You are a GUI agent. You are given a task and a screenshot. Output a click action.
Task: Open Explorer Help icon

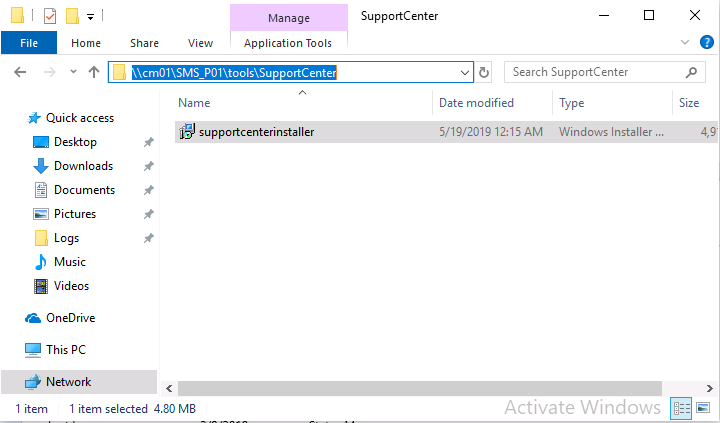(706, 42)
